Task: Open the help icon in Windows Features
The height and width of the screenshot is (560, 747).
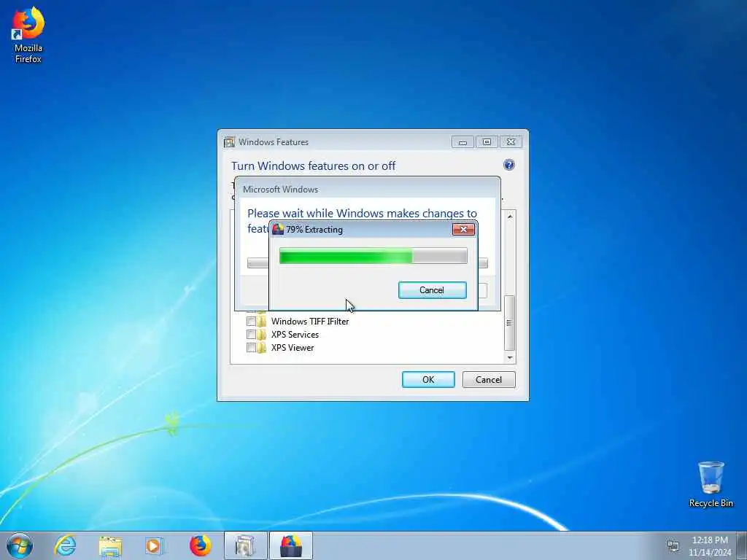Action: (508, 165)
